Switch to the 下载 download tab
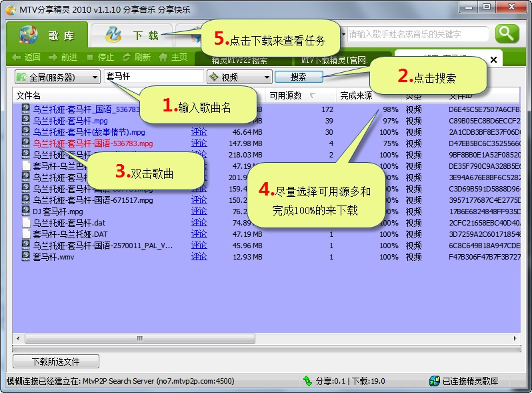Image resolution: width=532 pixels, height=393 pixels. (131, 35)
